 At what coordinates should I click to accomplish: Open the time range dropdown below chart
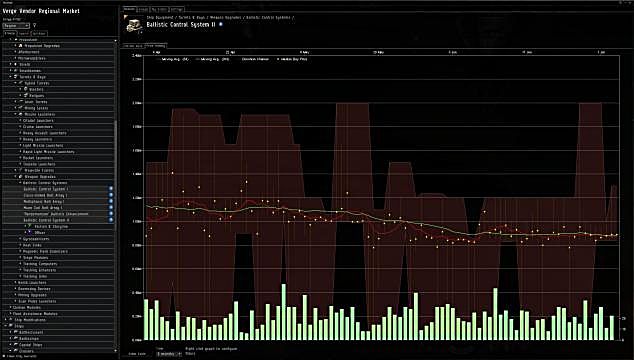click(169, 354)
